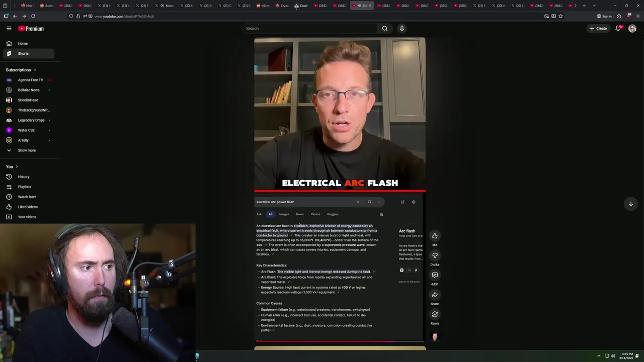Go back in browser history
644x362 pixels.
click(x=15, y=16)
